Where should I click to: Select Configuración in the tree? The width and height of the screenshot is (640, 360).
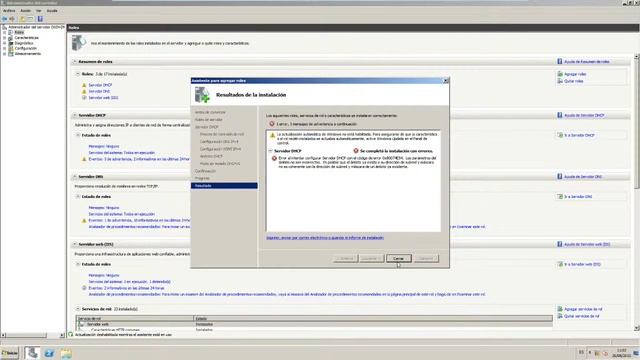click(x=25, y=48)
